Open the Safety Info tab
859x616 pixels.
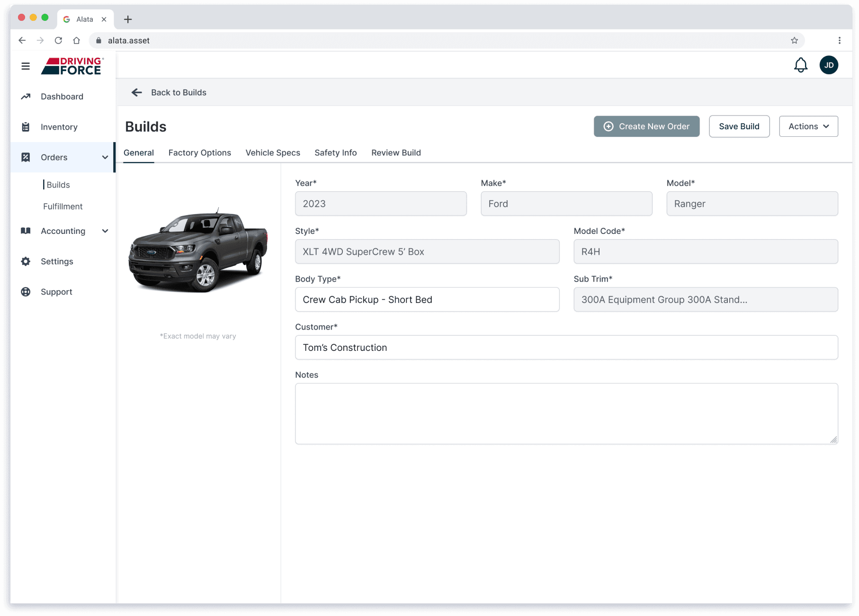335,153
